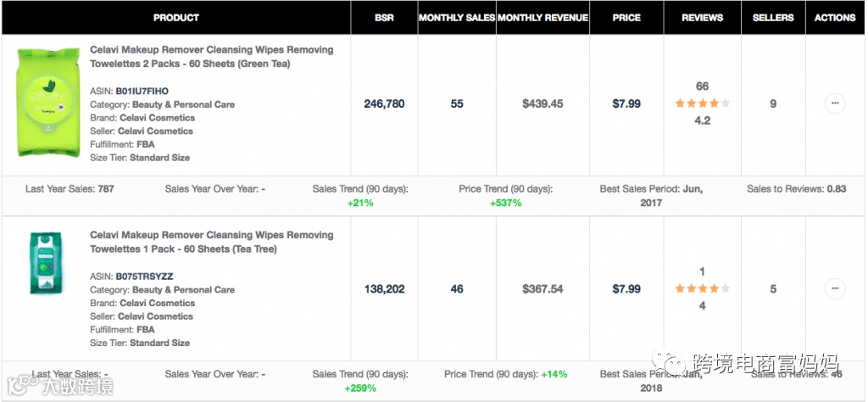Open Green Tea Cleansing Wipes product title
This screenshot has height=402, width=868.
coord(211,57)
